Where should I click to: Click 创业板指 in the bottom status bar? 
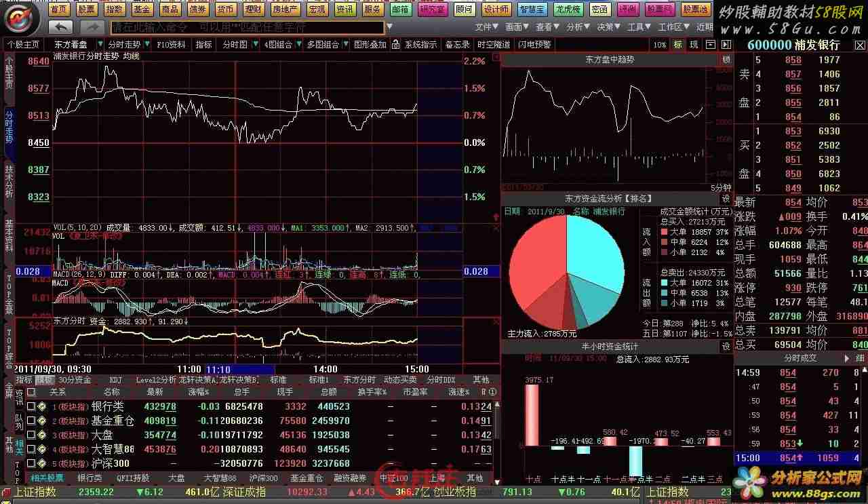[454, 492]
